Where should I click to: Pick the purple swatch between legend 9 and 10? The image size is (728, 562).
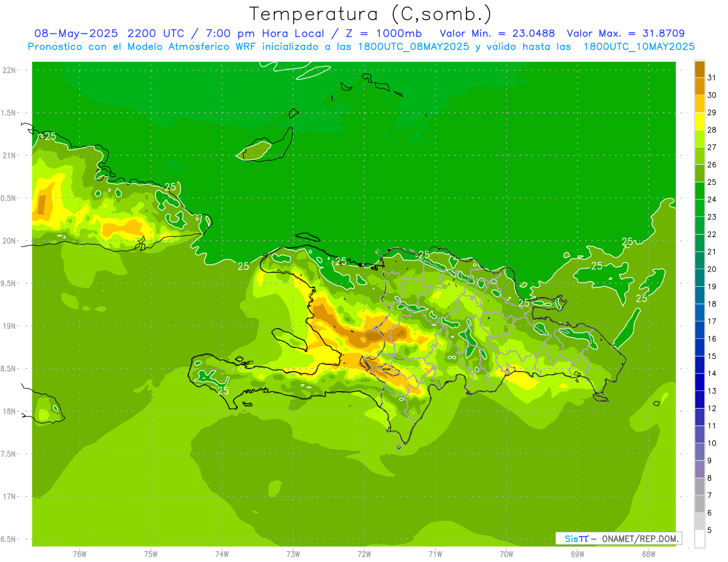coord(699,452)
